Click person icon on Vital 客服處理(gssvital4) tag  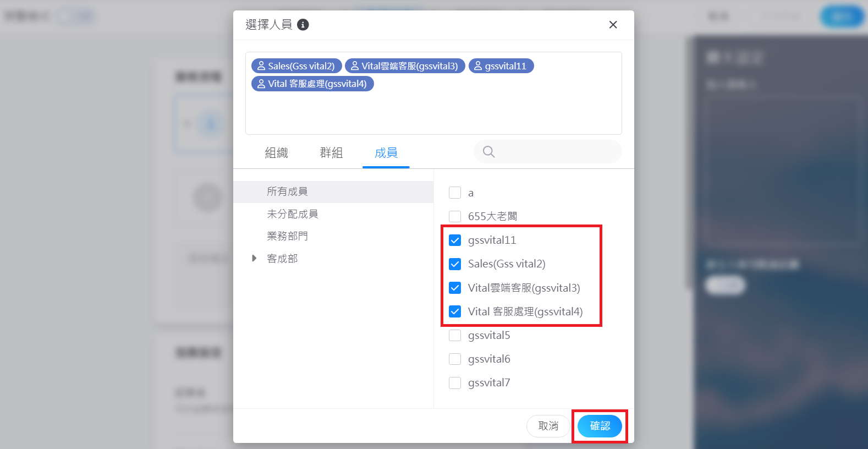261,84
